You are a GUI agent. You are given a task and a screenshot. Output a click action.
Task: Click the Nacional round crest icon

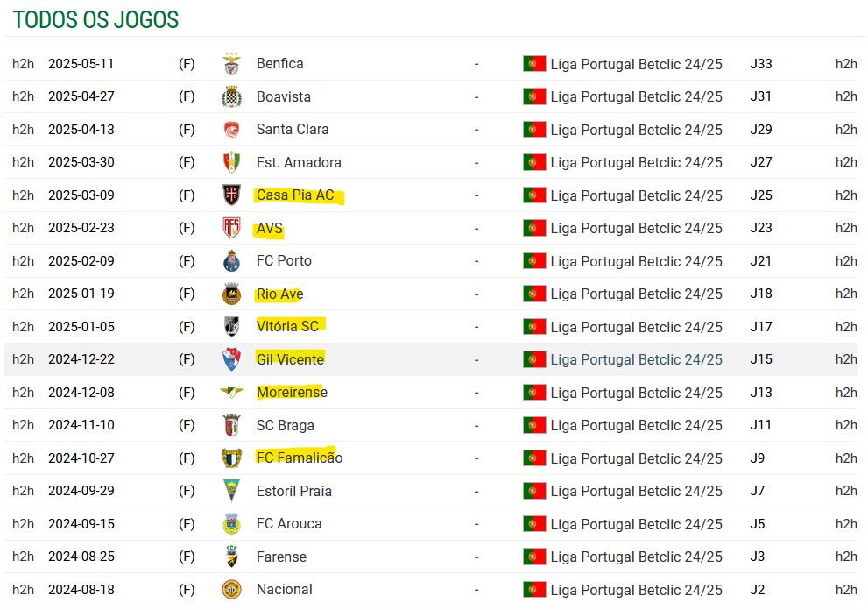231,590
